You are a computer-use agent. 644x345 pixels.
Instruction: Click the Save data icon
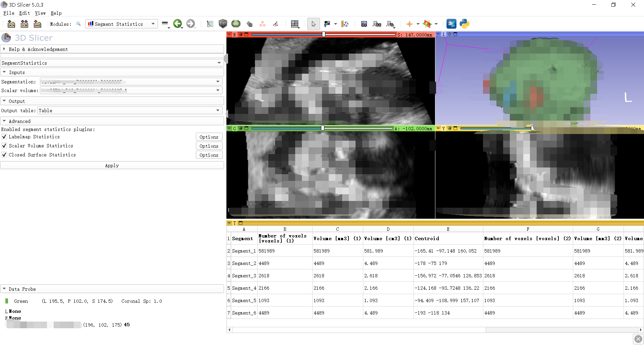tap(37, 24)
